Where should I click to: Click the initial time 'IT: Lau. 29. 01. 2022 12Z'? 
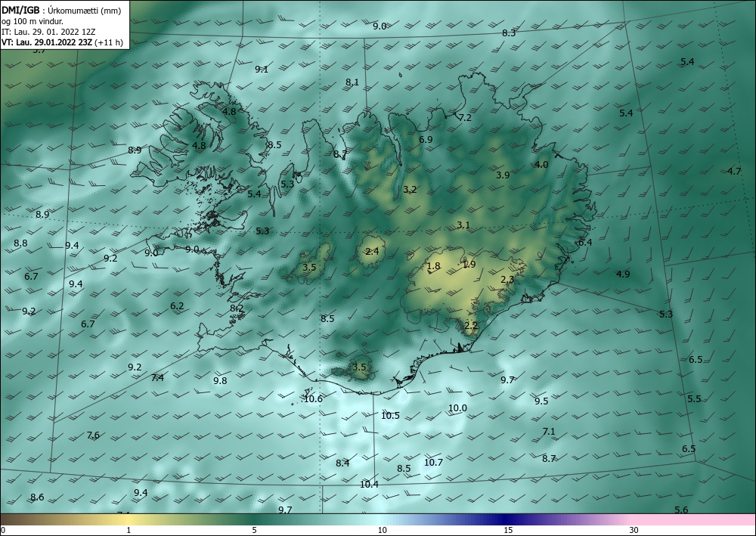click(48, 31)
